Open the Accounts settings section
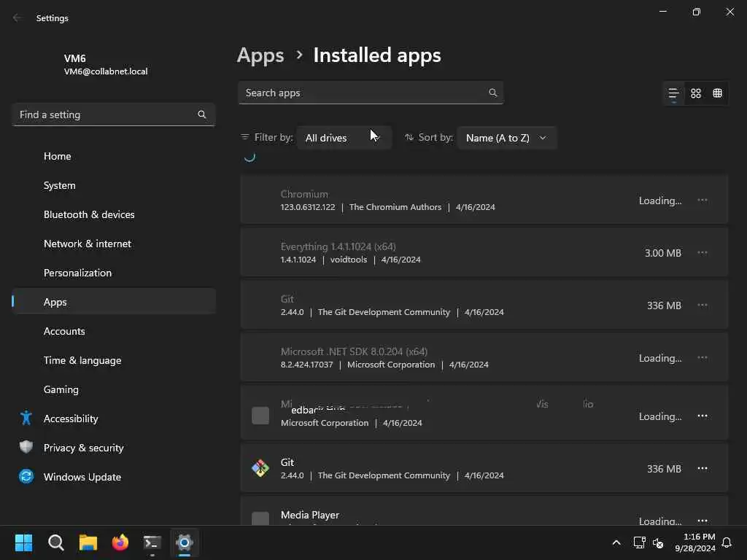The height and width of the screenshot is (560, 747). pos(64,331)
